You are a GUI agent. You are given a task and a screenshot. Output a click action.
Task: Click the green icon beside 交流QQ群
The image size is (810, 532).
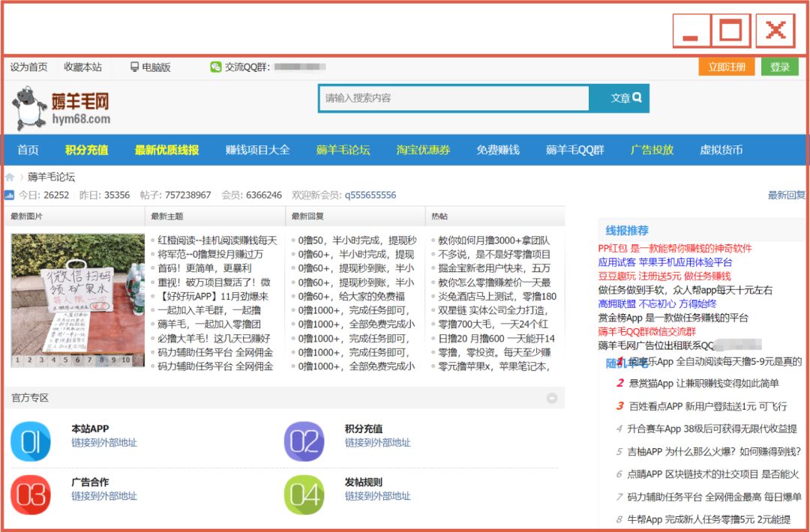point(215,66)
